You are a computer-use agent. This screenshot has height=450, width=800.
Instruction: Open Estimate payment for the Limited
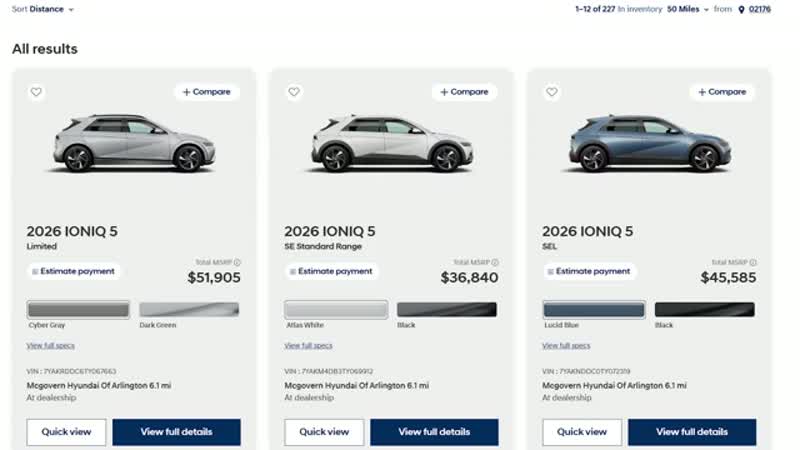[x=73, y=271]
